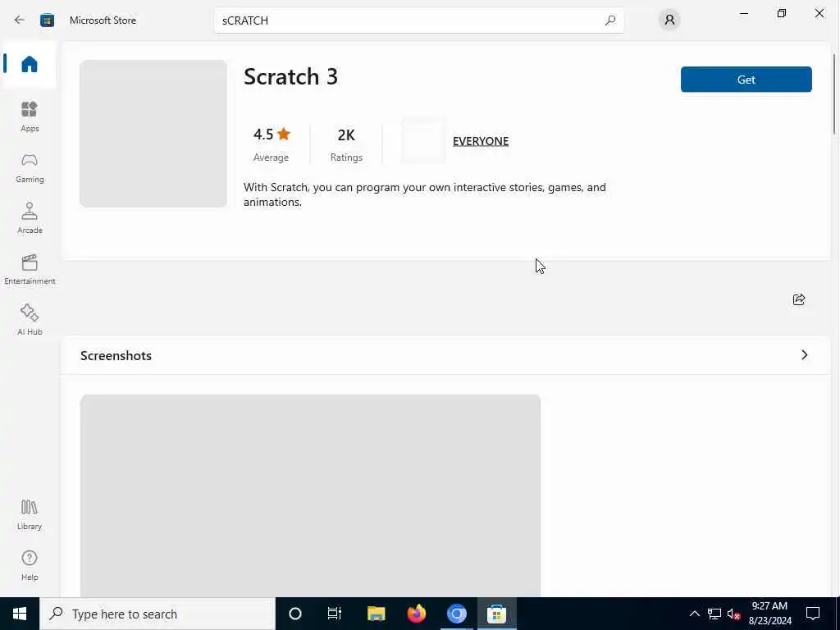This screenshot has height=630, width=840.
Task: Click the Screenshots heading
Action: (116, 356)
